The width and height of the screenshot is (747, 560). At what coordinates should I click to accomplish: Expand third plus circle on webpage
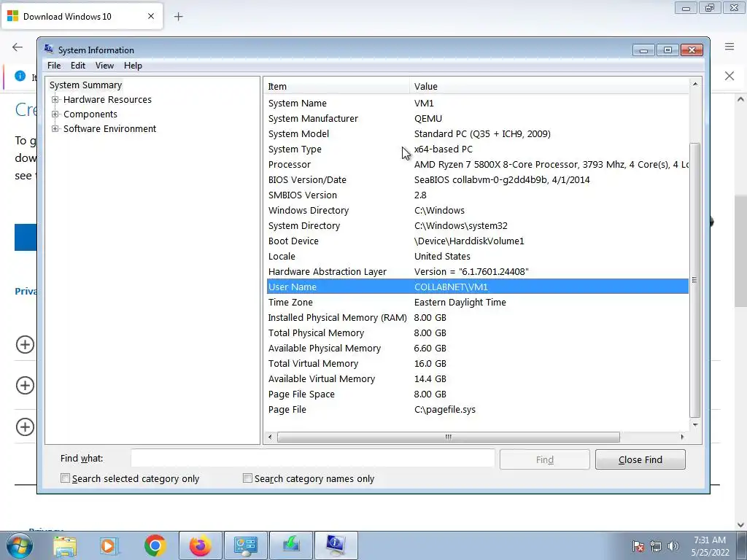pos(25,427)
